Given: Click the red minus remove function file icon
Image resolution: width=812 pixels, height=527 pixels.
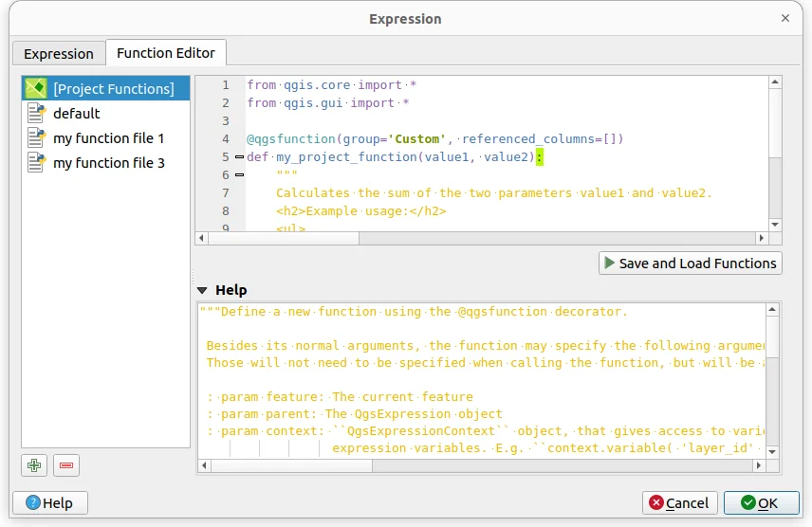Looking at the screenshot, I should [x=66, y=464].
